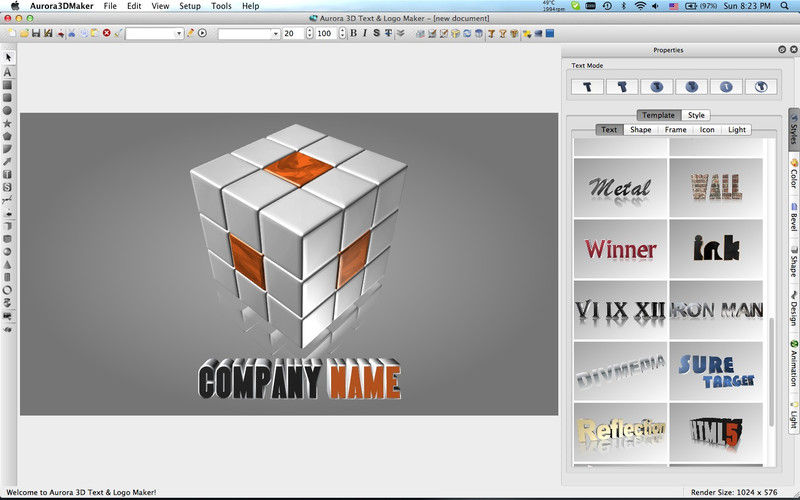This screenshot has height=500, width=800.
Task: Toggle the S text style button
Action: click(377, 33)
